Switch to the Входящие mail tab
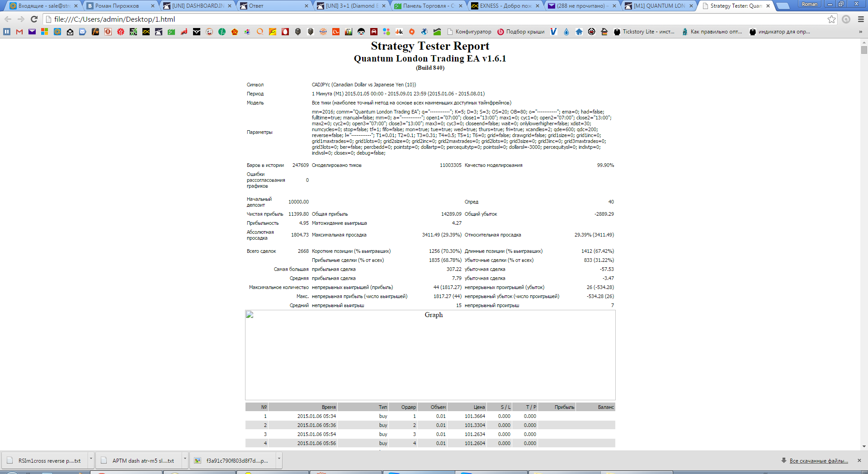 pos(44,6)
